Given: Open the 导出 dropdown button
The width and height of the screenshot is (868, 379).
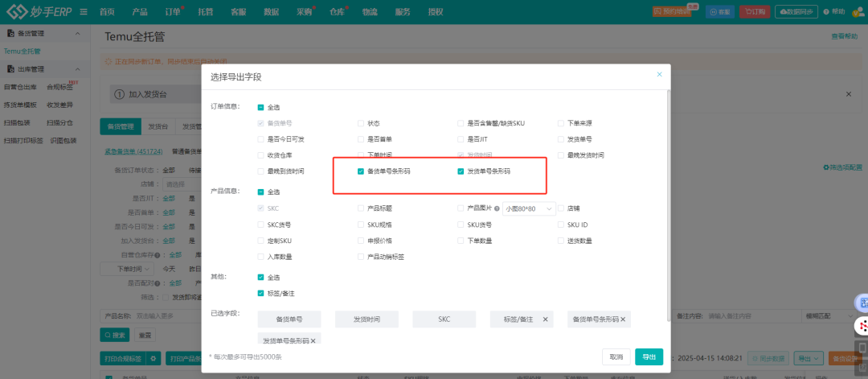Looking at the screenshot, I should (x=809, y=359).
